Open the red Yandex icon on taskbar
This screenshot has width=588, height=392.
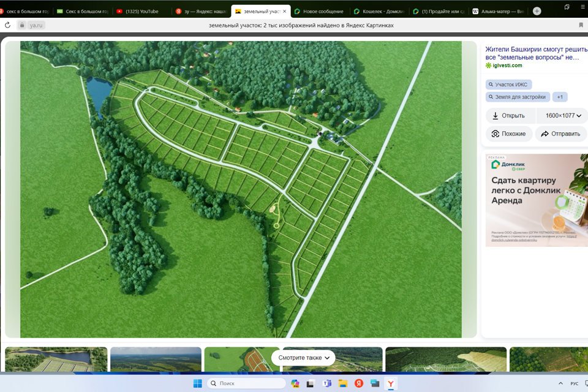pos(359,383)
